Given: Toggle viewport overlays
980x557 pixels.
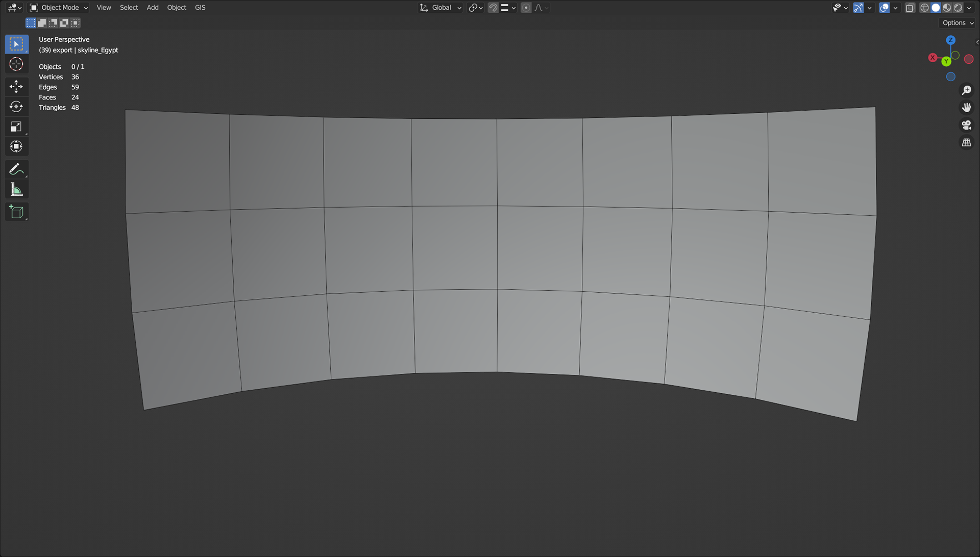Looking at the screenshot, I should click(x=885, y=8).
